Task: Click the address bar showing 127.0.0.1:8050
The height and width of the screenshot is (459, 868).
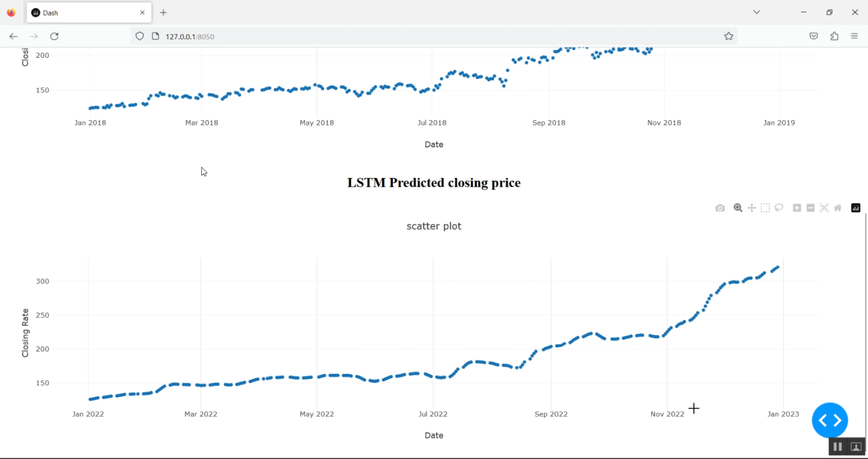Action: click(190, 36)
